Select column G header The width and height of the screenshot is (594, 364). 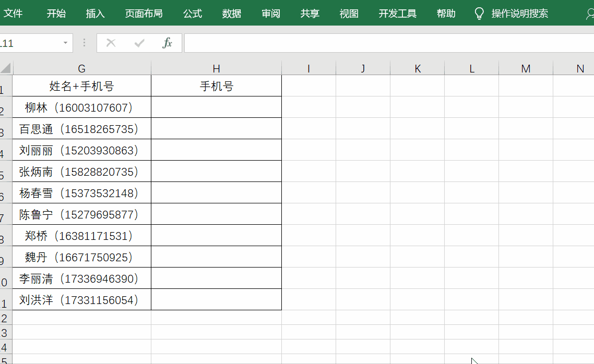82,68
